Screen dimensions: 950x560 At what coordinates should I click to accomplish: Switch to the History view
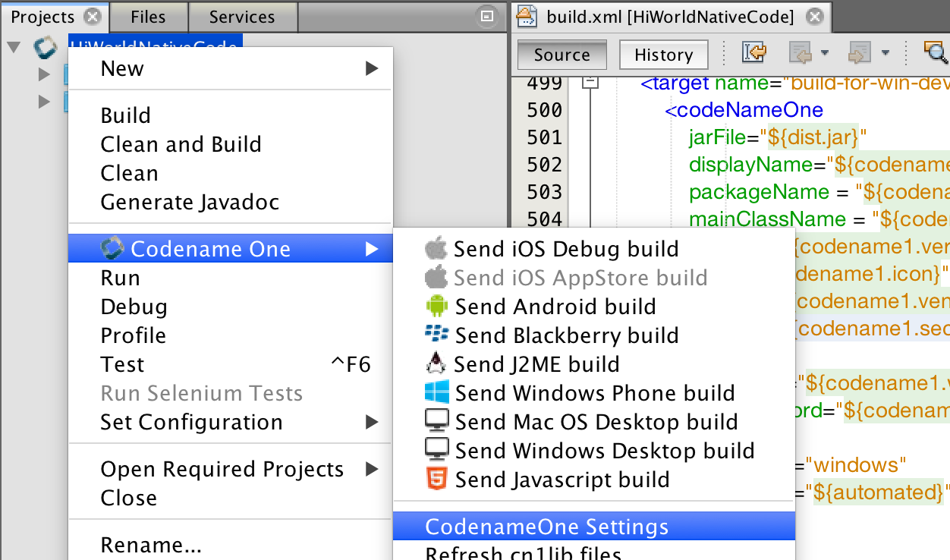click(663, 55)
